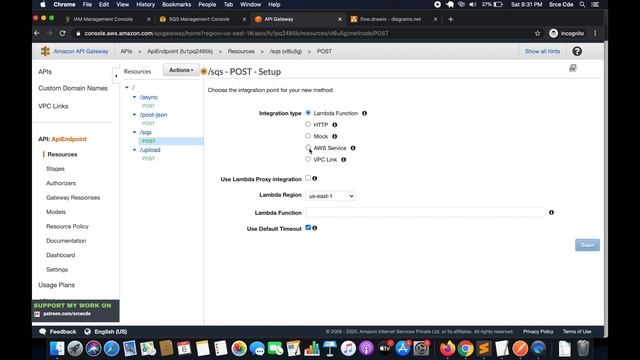Open the Chrome View menu
640x360 pixels.
(122, 4)
